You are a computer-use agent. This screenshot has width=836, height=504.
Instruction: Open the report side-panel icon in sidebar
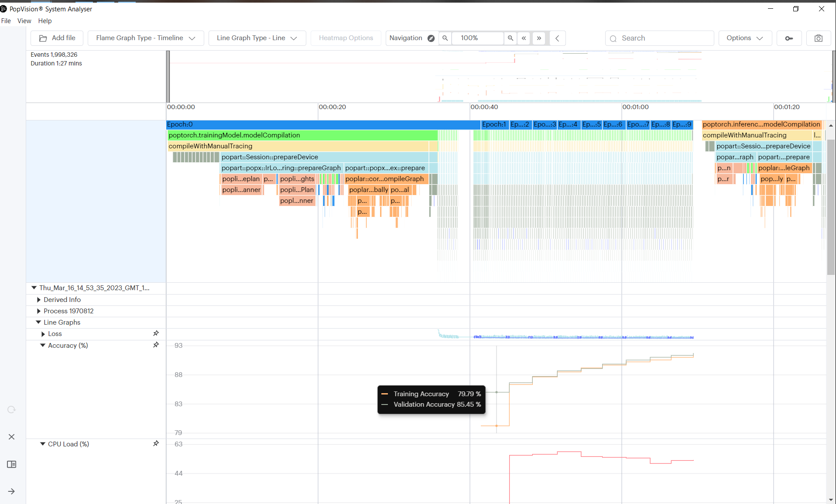11,464
